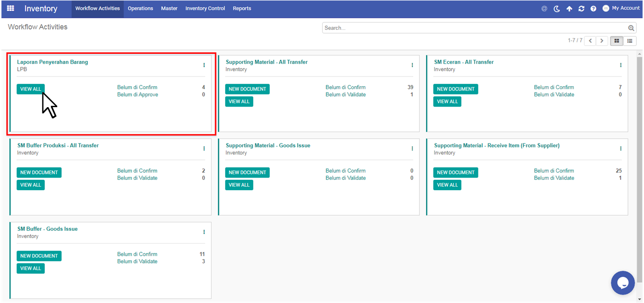Click the up arrow icon in navbar

click(x=569, y=8)
